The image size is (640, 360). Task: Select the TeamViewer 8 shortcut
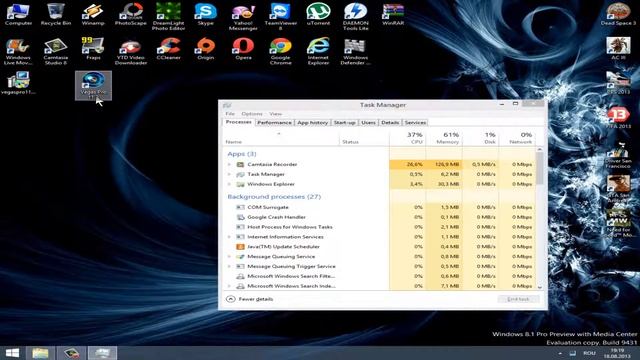point(280,17)
